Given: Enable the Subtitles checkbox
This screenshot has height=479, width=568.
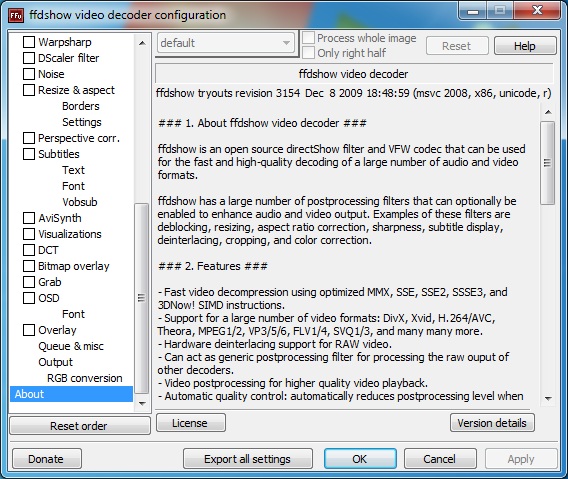Looking at the screenshot, I should click(29, 154).
